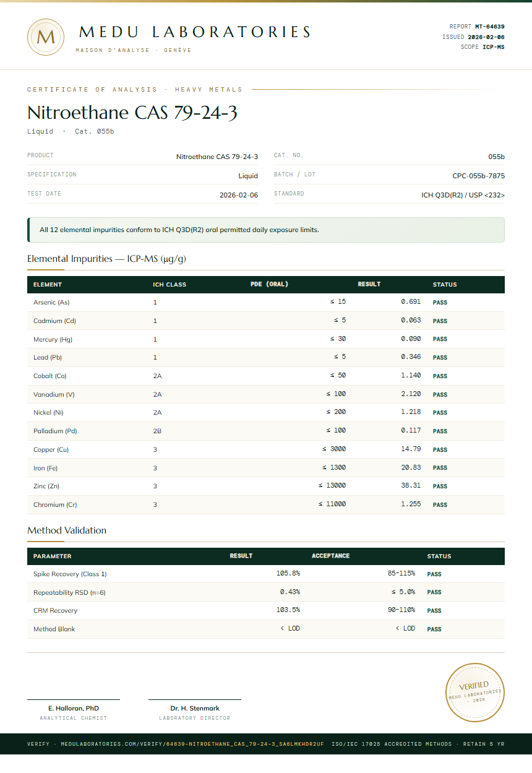The height and width of the screenshot is (773, 532).
Task: Select the Method Blank row label
Action: (x=54, y=629)
